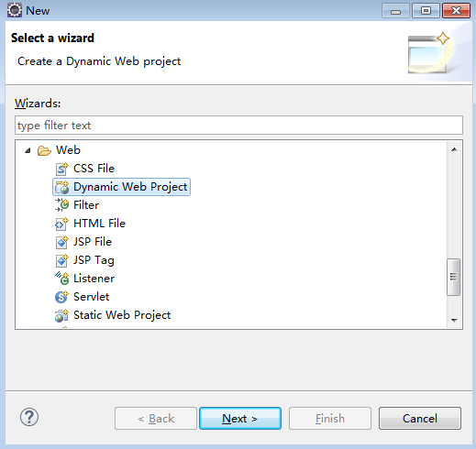Select the JSP Tag icon
The width and height of the screenshot is (476, 449).
coord(61,260)
